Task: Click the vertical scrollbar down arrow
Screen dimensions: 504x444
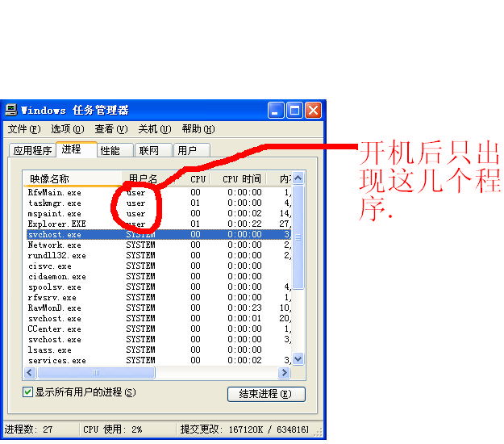Action: (x=298, y=358)
